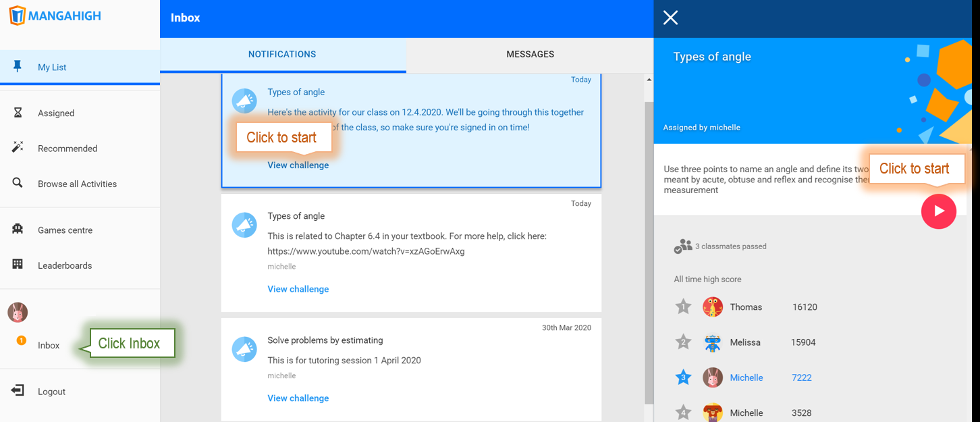Viewport: 980px width, 422px height.
Task: Click the Logout exit icon
Action: coord(18,390)
